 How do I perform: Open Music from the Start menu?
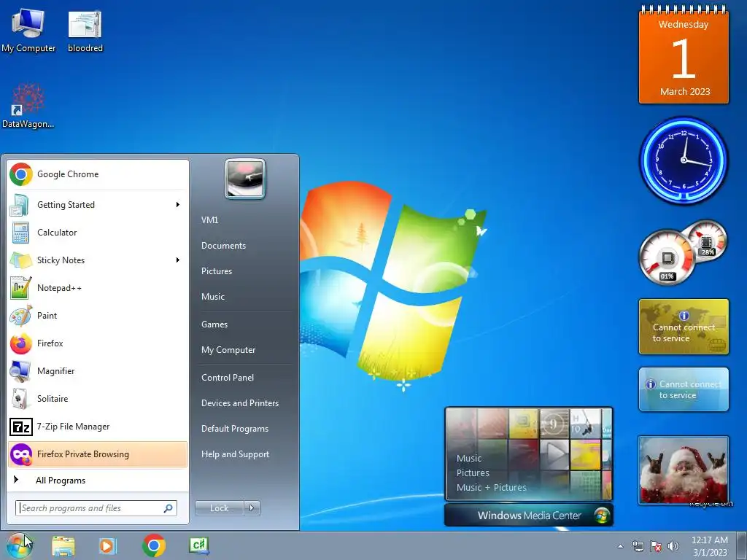click(213, 297)
